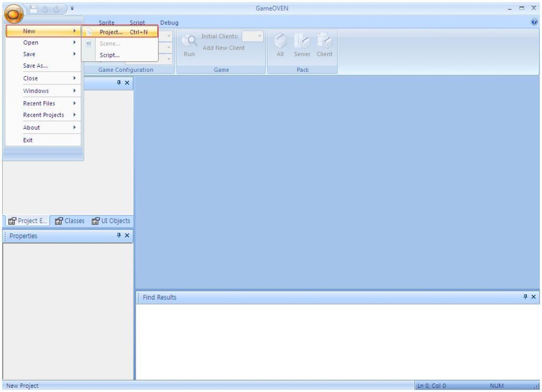This screenshot has height=392, width=542.
Task: Choose Script... in the New submenu
Action: tap(120, 55)
